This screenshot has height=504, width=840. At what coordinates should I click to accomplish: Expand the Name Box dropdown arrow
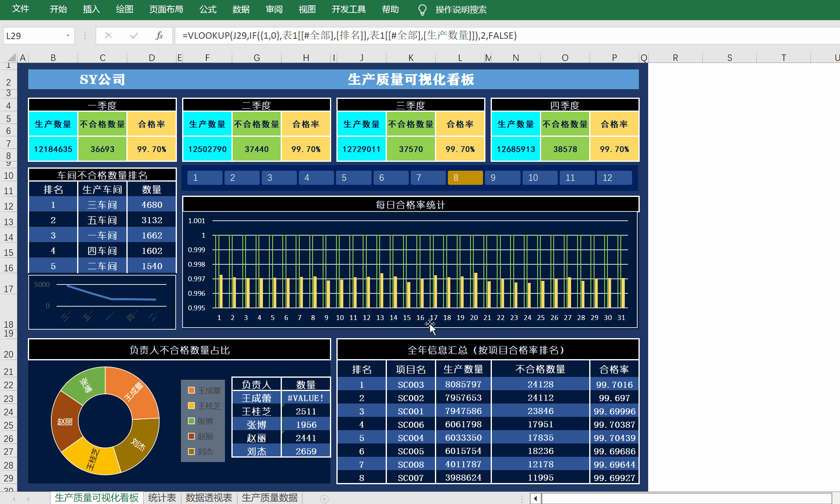[68, 36]
